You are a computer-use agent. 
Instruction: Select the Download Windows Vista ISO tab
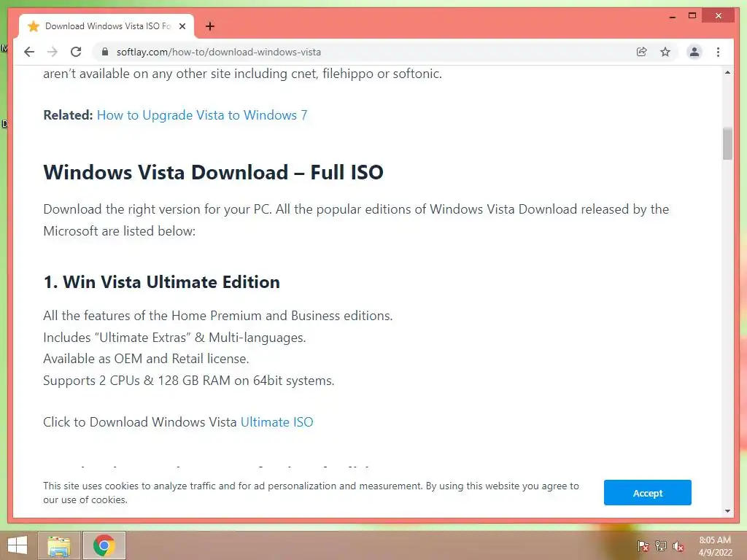tap(107, 26)
